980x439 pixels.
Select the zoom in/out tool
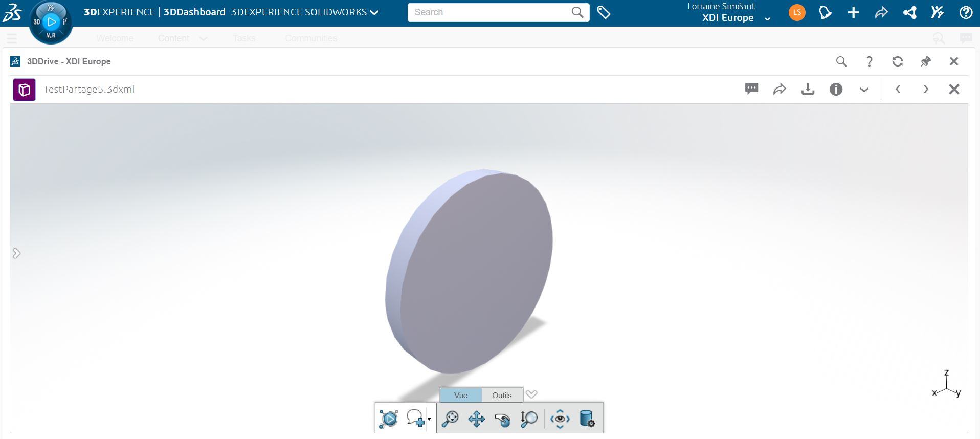pos(528,419)
